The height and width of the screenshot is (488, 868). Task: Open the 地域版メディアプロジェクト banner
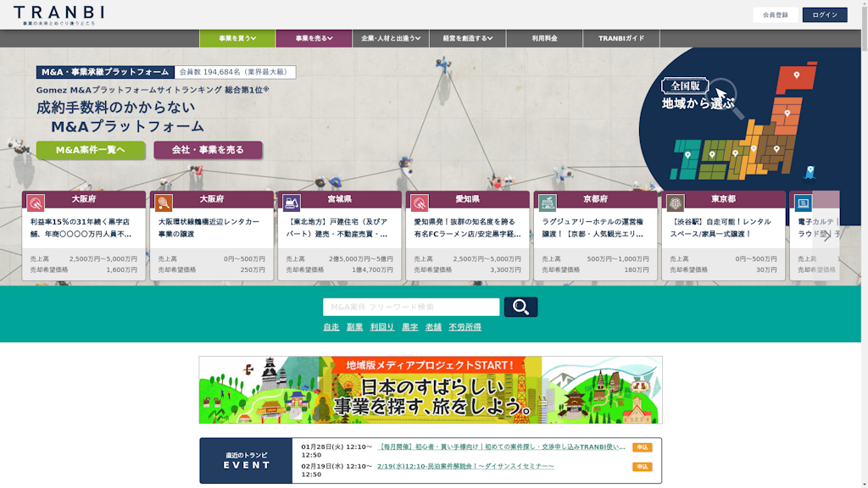(x=431, y=390)
